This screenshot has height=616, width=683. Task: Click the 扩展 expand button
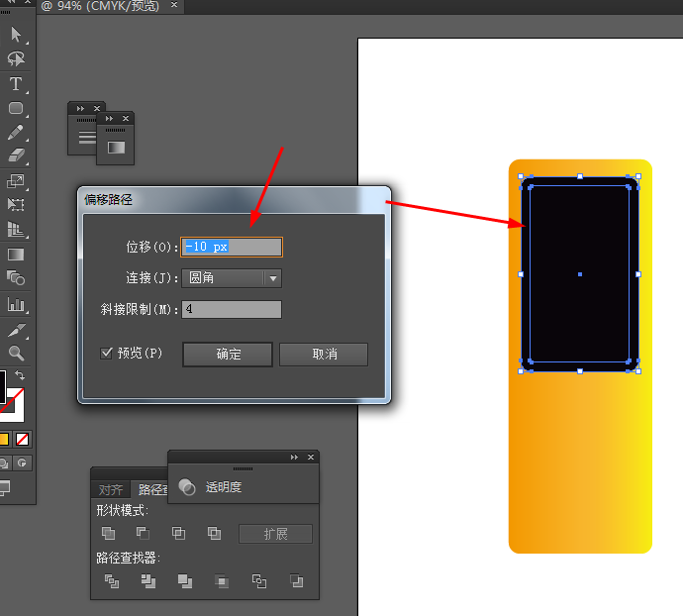[275, 534]
